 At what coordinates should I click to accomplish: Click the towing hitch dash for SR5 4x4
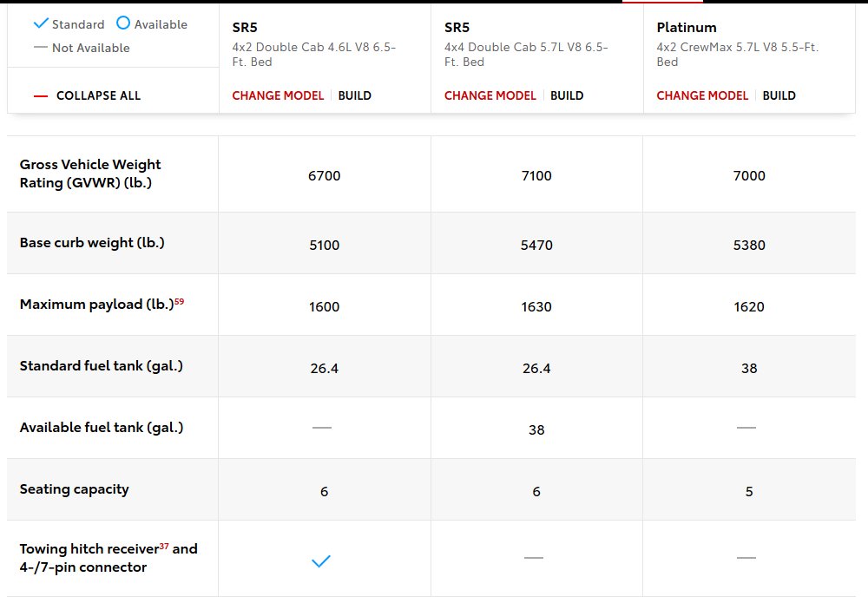coord(534,558)
